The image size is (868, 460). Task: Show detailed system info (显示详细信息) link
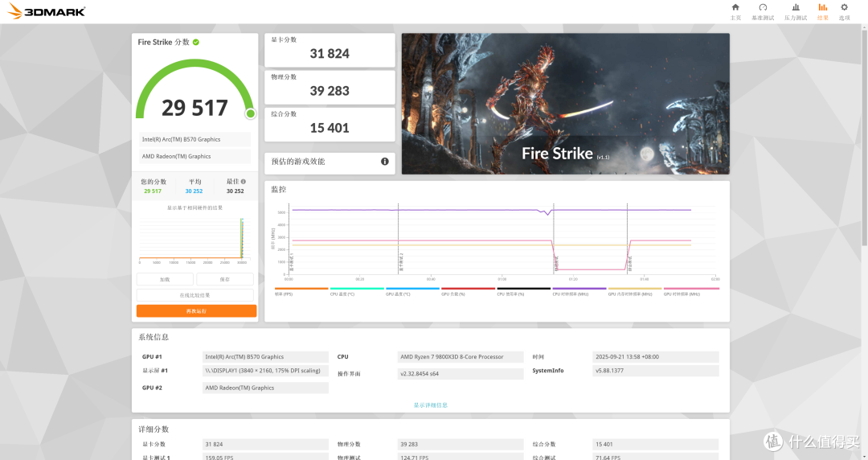coord(431,405)
